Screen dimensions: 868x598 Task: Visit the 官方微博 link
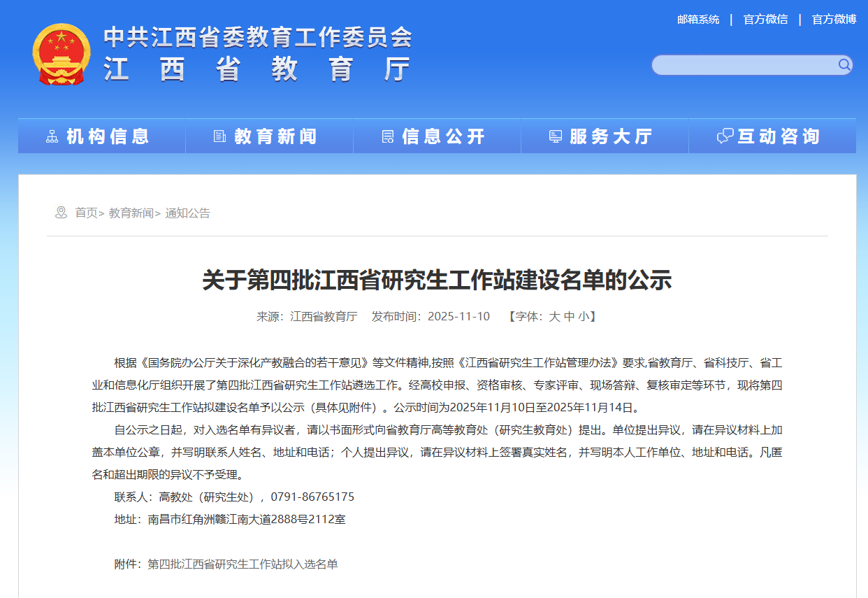coord(834,20)
